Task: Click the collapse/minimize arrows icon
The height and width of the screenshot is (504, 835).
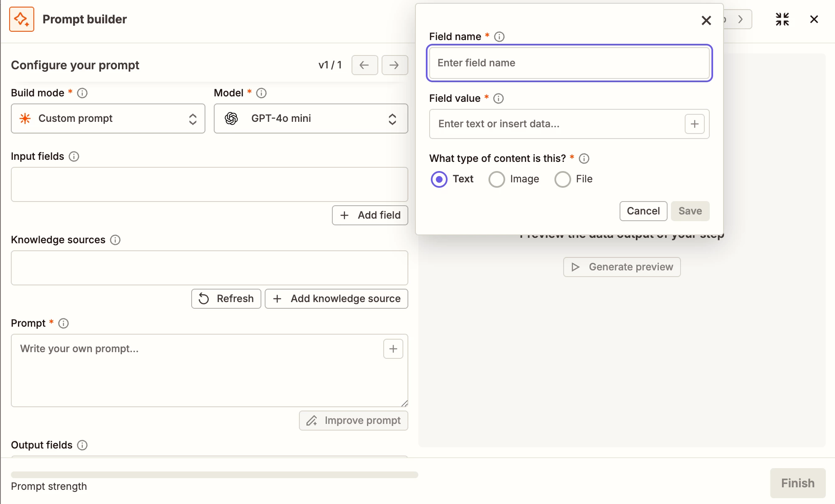Action: click(x=782, y=19)
